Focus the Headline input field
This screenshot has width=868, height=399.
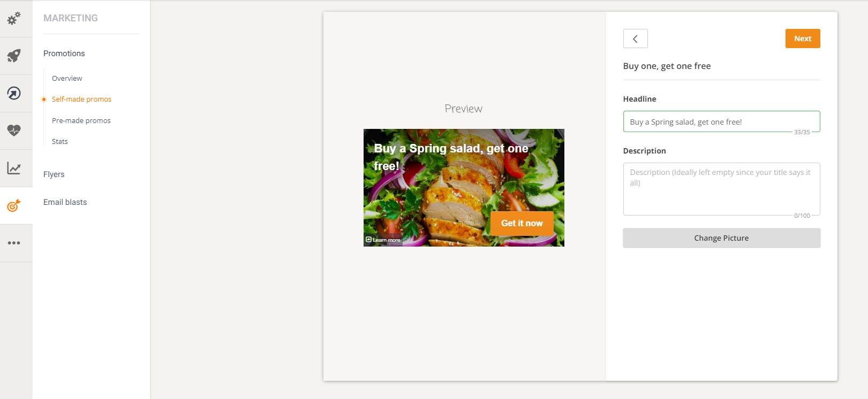(721, 121)
